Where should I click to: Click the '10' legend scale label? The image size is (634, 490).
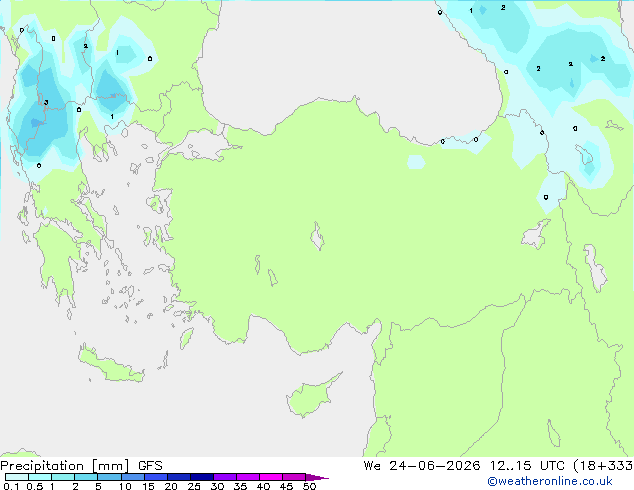tap(125, 486)
